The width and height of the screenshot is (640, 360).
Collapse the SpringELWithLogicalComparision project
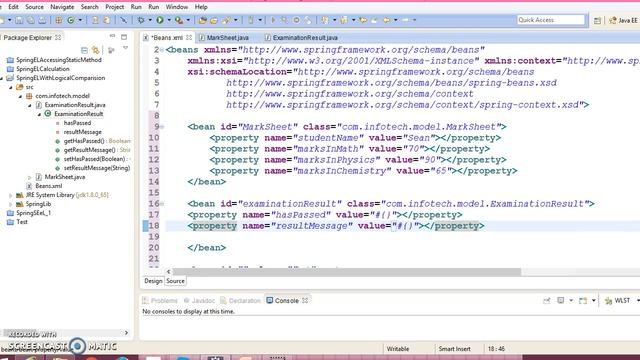click(2, 78)
